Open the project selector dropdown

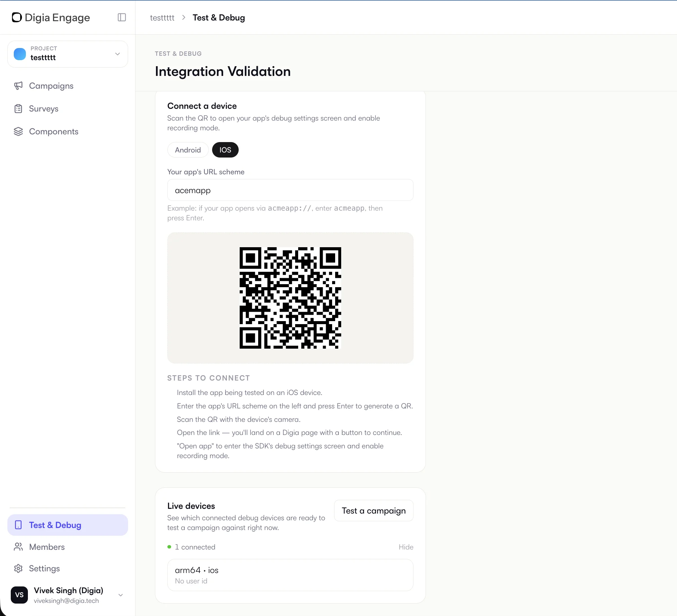(x=68, y=54)
